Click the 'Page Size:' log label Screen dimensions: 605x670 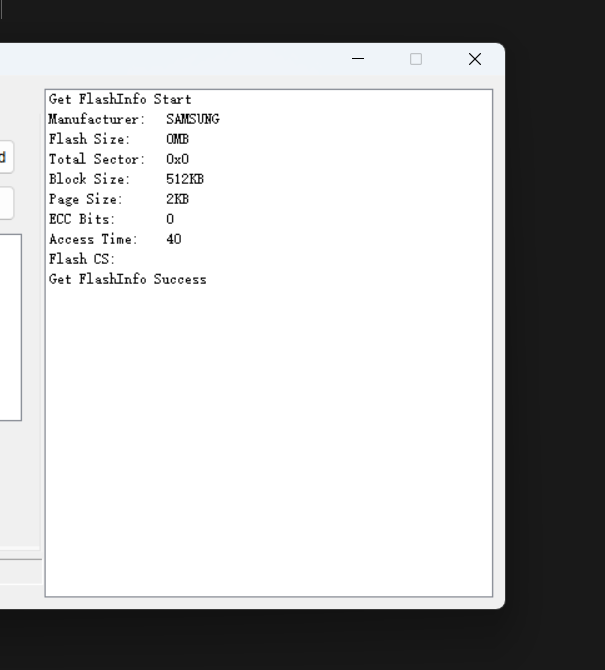point(86,199)
